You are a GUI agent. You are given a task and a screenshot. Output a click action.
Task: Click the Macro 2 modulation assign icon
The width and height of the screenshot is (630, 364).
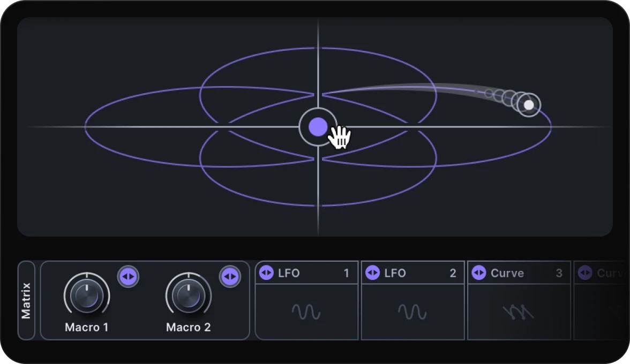pos(230,277)
